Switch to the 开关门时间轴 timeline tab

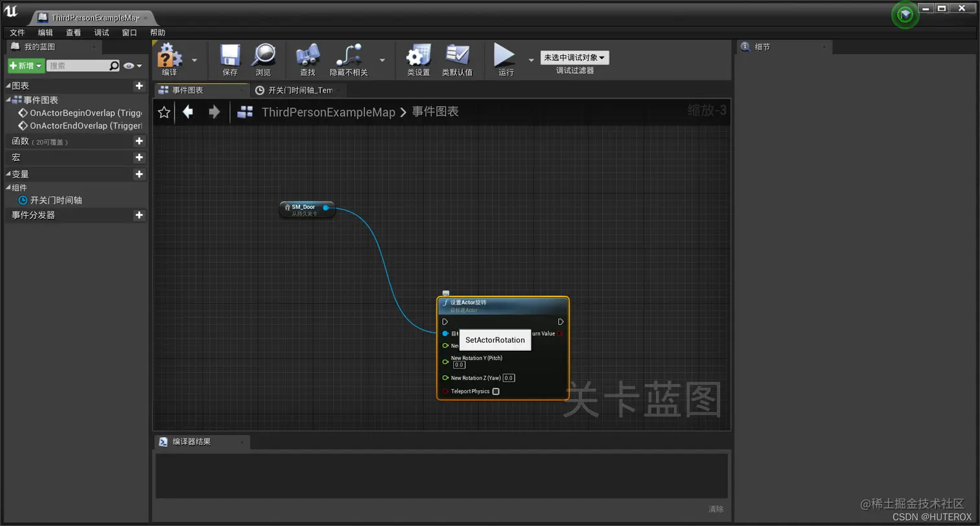coord(299,90)
